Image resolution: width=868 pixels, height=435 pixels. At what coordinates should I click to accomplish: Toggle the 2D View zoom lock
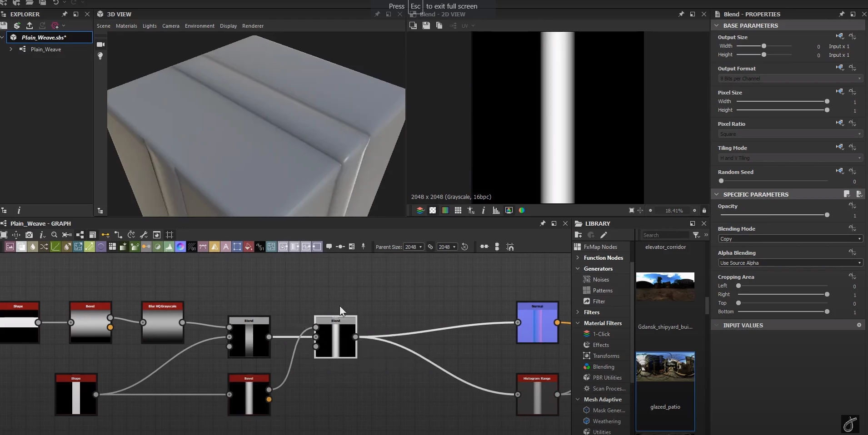click(x=704, y=210)
